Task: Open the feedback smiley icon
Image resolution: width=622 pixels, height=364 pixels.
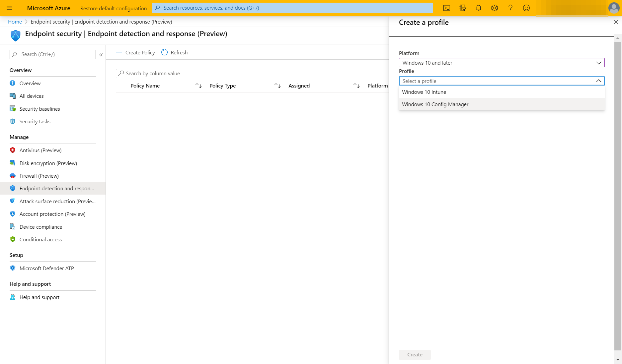Action: (526, 8)
